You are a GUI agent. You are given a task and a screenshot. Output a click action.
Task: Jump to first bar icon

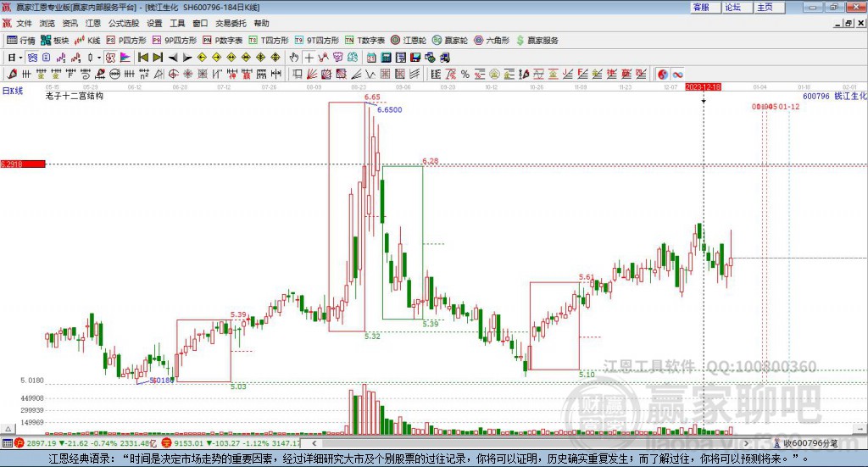142,58
